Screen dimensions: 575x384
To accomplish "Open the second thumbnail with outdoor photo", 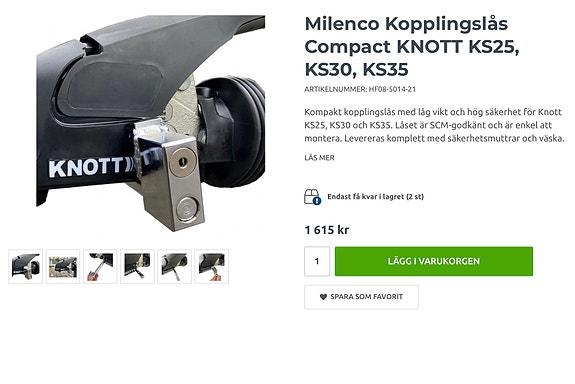I will pyautogui.click(x=63, y=266).
